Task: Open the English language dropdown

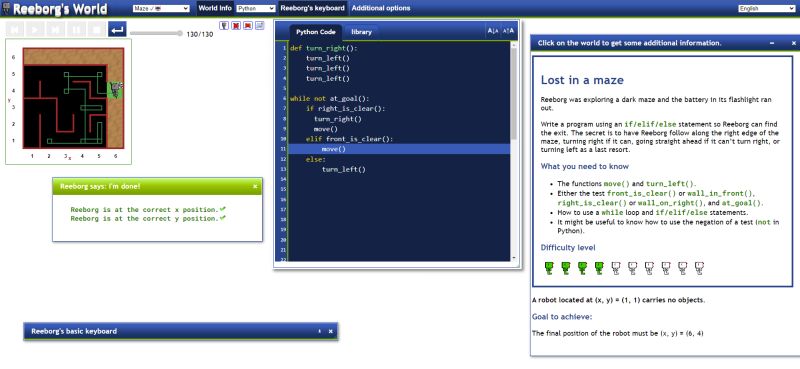Action: (x=766, y=9)
